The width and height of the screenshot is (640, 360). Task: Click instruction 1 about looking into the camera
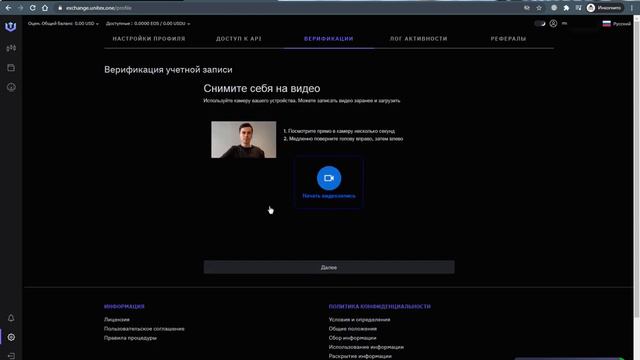click(339, 131)
